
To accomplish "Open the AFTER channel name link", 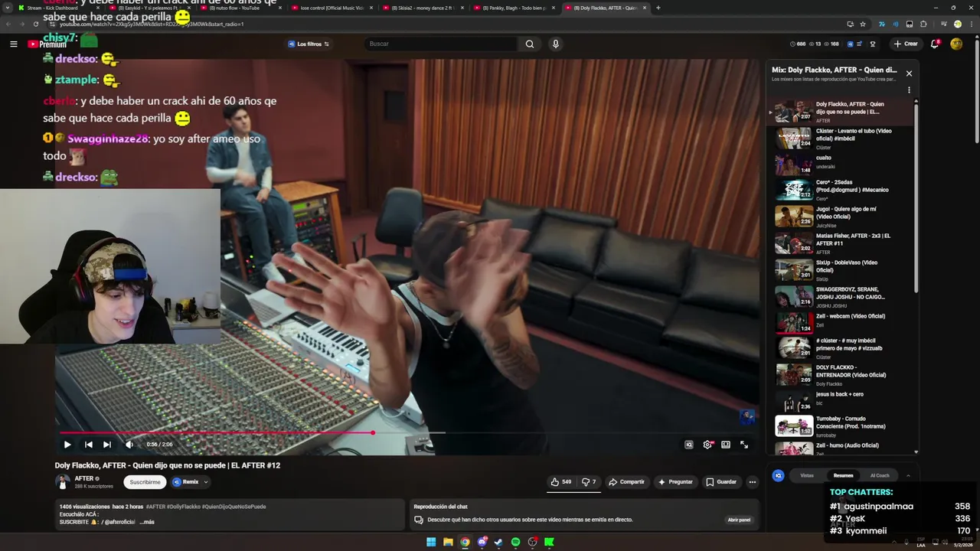I will click(83, 478).
